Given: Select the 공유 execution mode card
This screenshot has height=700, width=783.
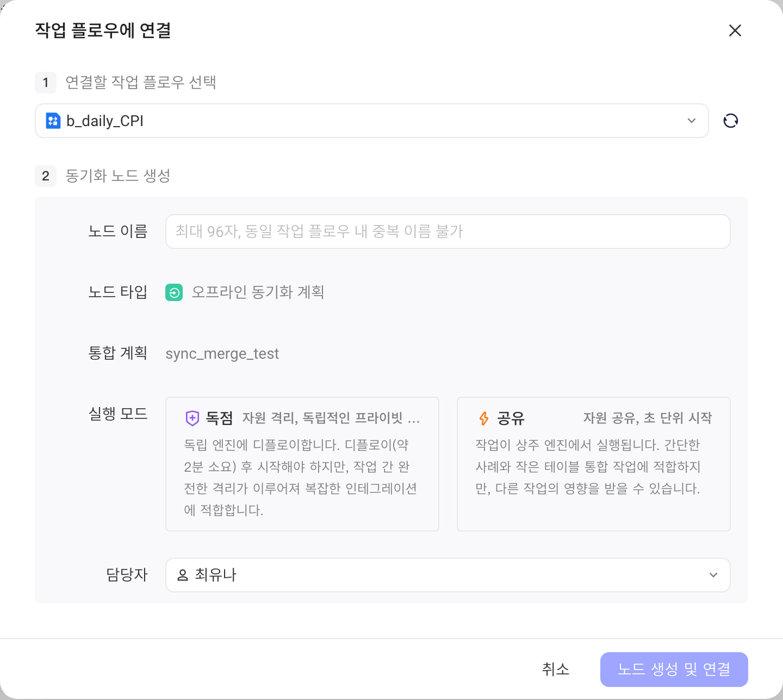Looking at the screenshot, I should click(x=594, y=464).
